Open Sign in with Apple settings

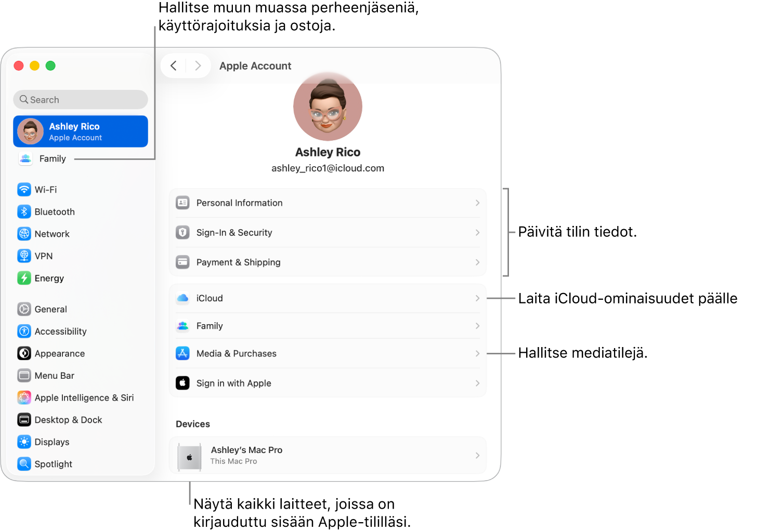(x=328, y=383)
